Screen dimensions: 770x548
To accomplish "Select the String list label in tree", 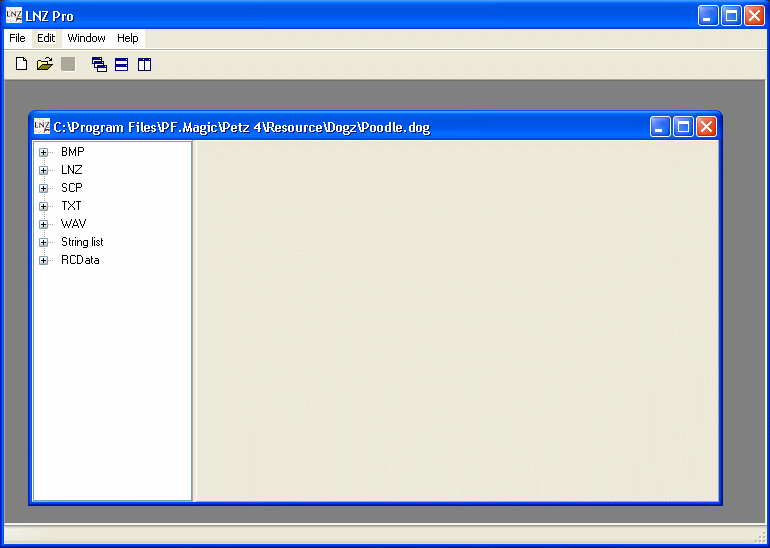I will point(82,242).
